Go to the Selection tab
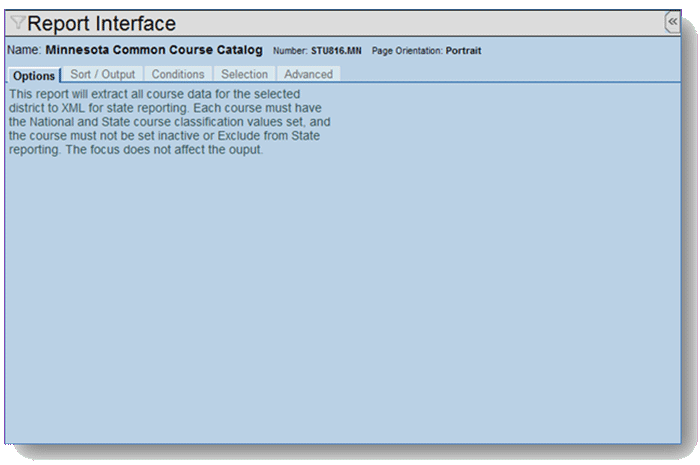 [244, 74]
